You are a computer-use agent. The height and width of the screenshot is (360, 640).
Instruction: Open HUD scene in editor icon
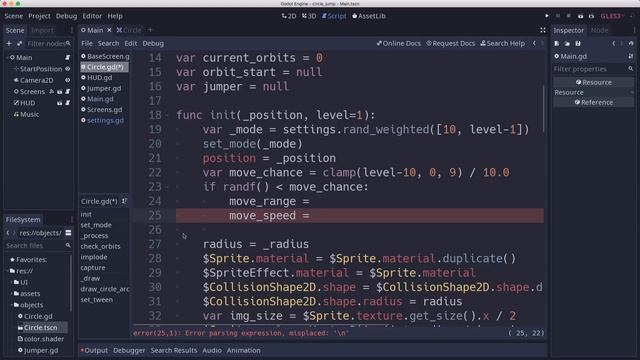click(60, 103)
